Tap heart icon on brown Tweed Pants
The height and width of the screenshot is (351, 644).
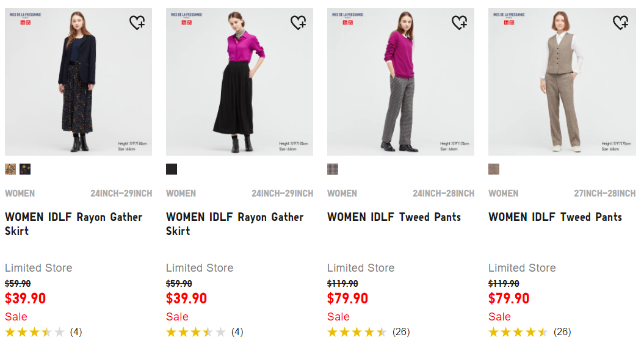[x=621, y=22]
